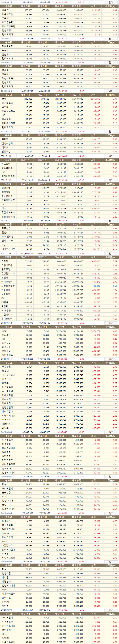Click 넷마블 stock in 2021.01.05 list
Image resolution: width=119 pixels, height=644 pixels.
[5, 610]
